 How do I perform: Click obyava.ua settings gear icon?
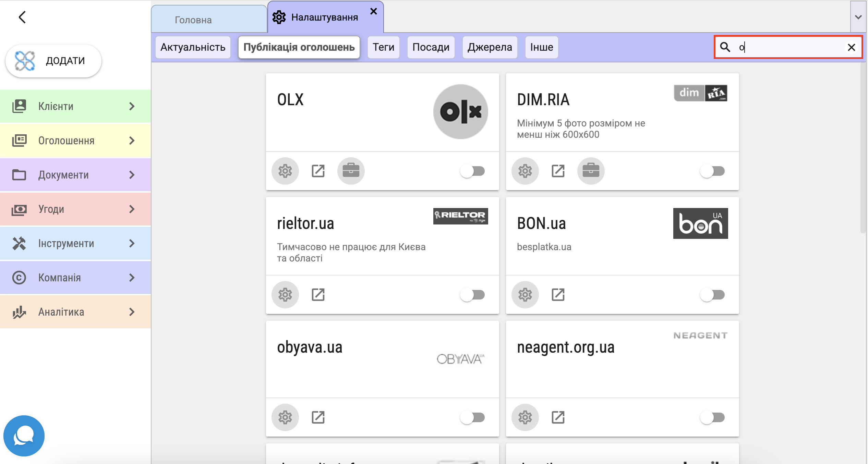pyautogui.click(x=285, y=417)
